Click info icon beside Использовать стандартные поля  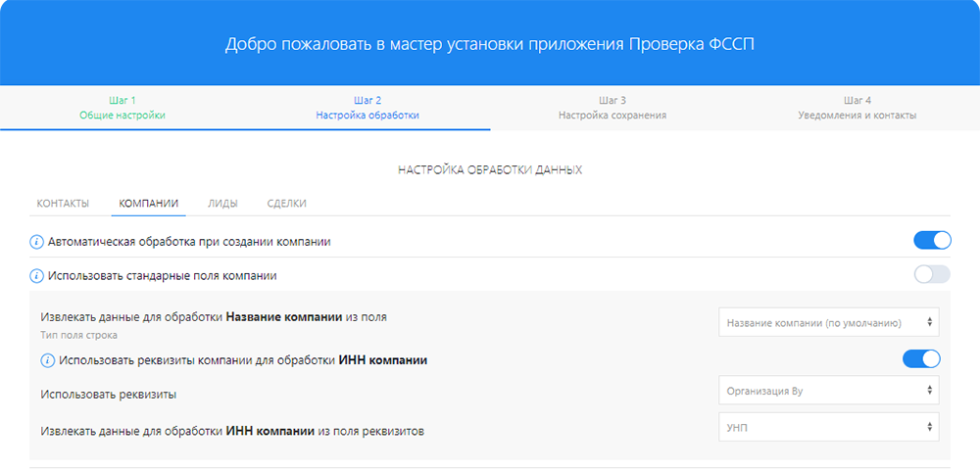[x=37, y=276]
